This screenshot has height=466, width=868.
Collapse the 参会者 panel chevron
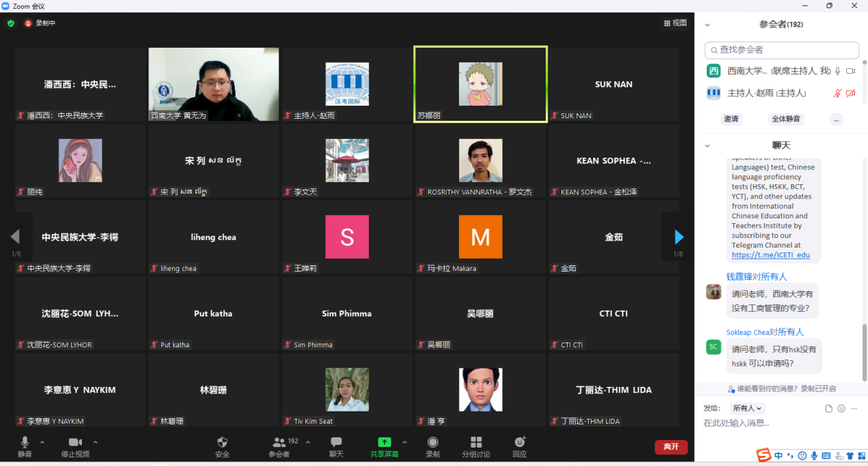708,25
